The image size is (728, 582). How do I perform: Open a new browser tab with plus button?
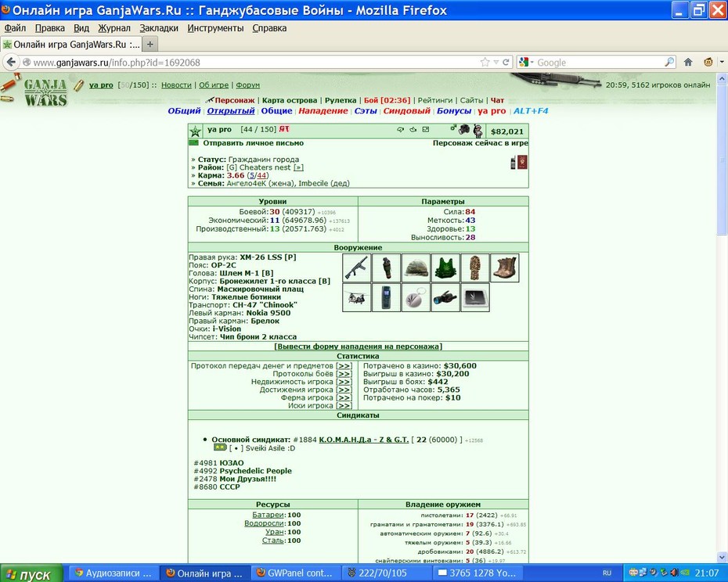(x=150, y=45)
